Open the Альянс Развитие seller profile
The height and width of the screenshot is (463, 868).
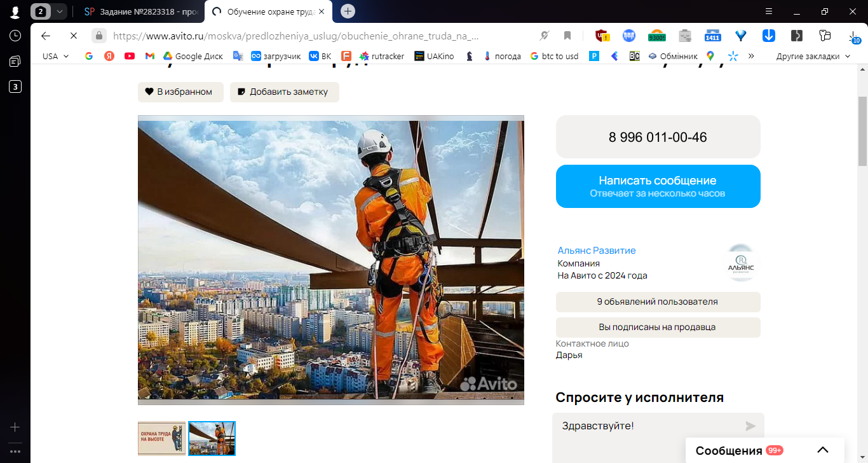click(x=597, y=251)
